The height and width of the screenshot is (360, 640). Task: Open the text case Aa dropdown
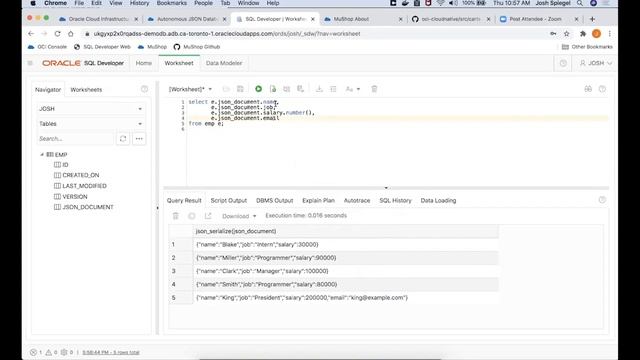point(352,89)
